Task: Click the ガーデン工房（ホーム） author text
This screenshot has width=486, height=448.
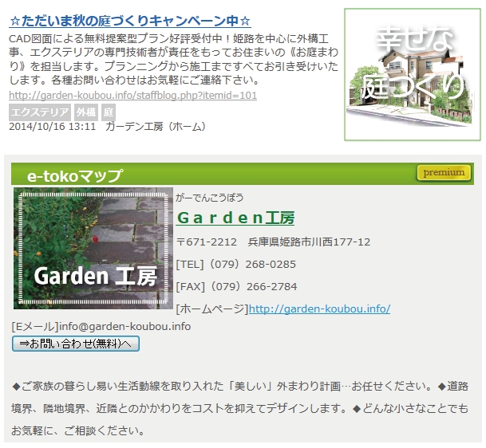Action: click(x=156, y=126)
